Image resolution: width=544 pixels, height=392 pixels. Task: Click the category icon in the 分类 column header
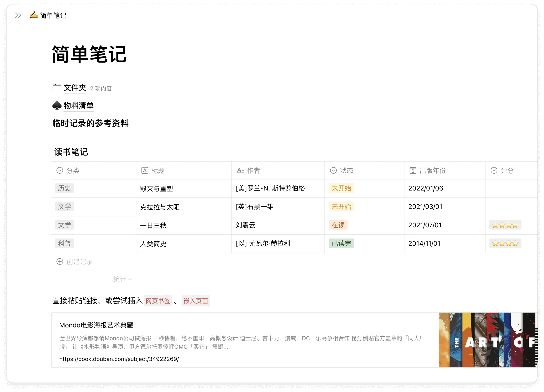tap(60, 170)
